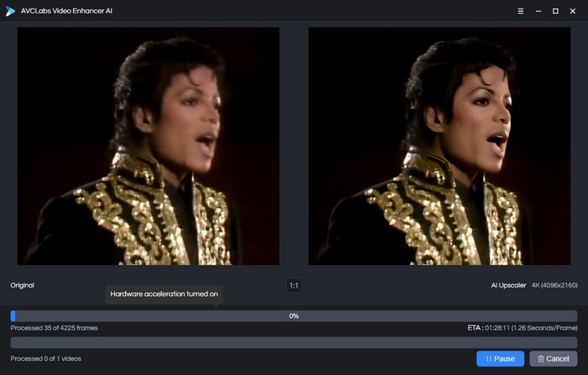Click Processed 0 of 1 videos text
The height and width of the screenshot is (375, 588).
tap(45, 358)
